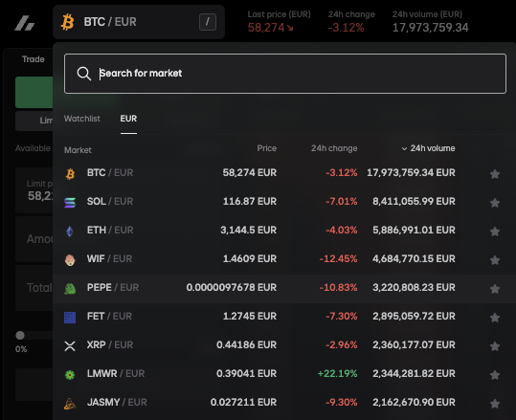Screen dimensions: 516x420
Task: Select the EUR tab
Action: (128, 119)
